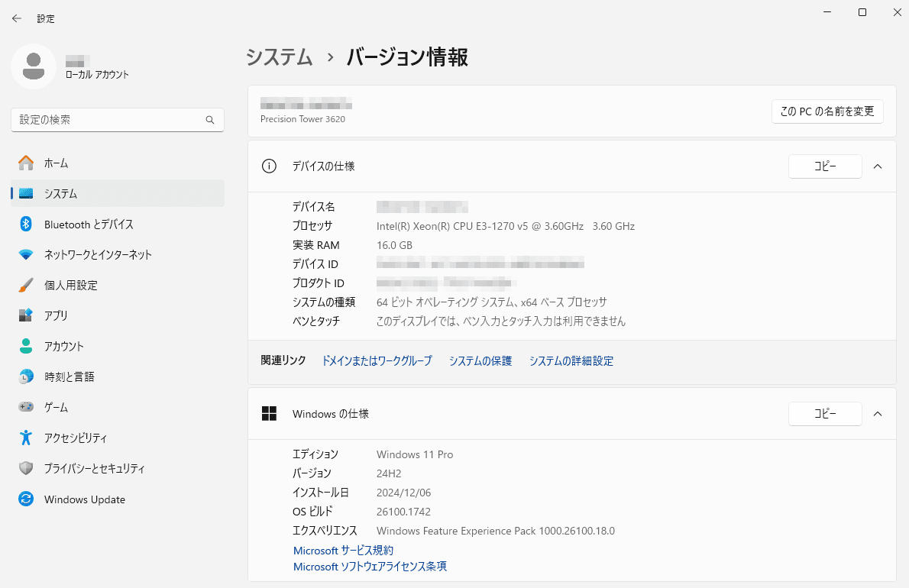Click the processor value Intel(R) Xeon(R) text
909x588 pixels.
506,226
